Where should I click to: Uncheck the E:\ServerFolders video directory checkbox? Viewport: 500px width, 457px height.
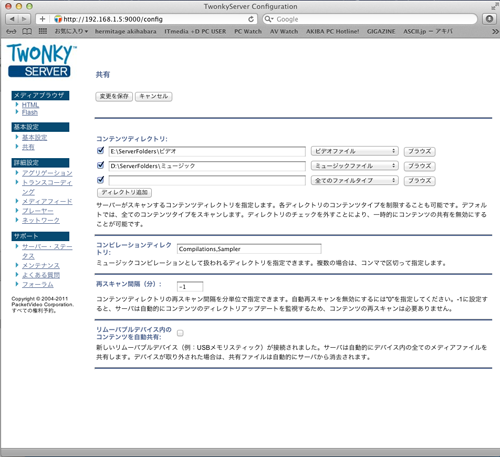point(100,151)
